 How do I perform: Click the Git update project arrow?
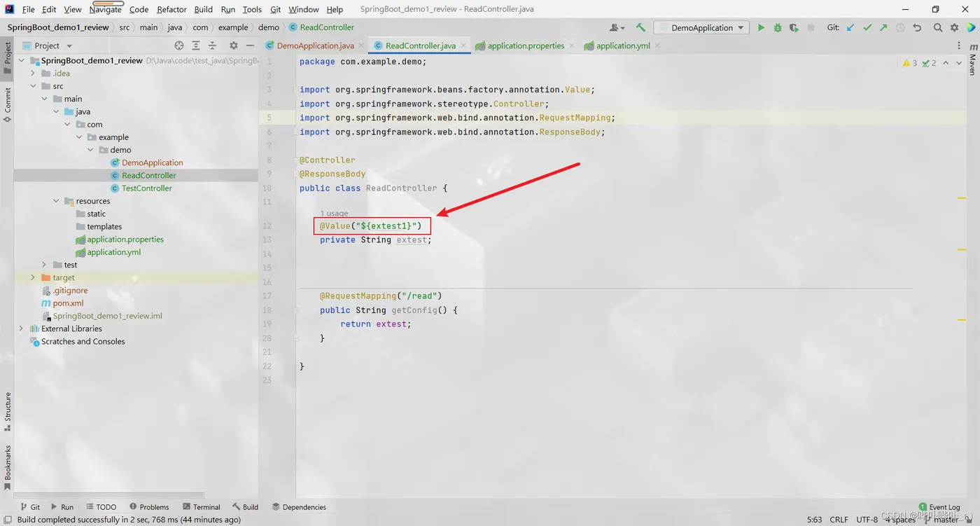pos(850,27)
